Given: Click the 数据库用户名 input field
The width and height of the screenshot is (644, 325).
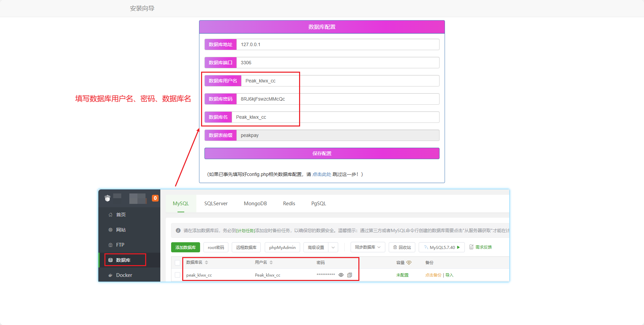Looking at the screenshot, I should [340, 81].
